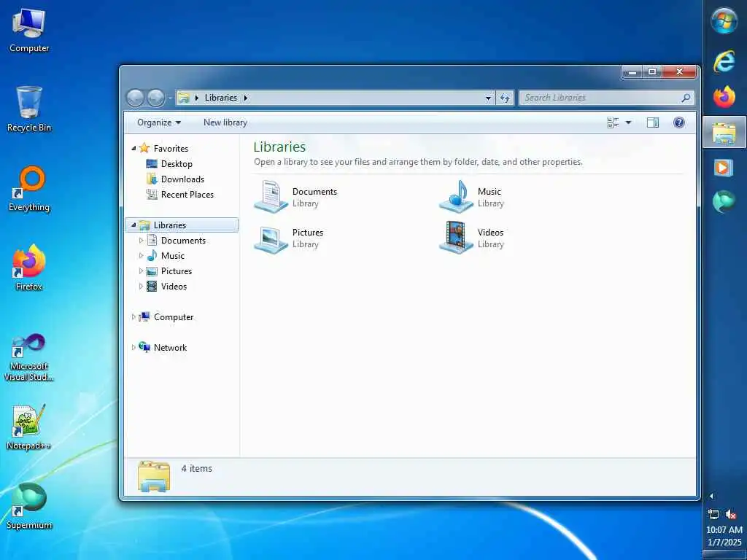
Task: Select the Videos library in the file list
Action: point(471,238)
